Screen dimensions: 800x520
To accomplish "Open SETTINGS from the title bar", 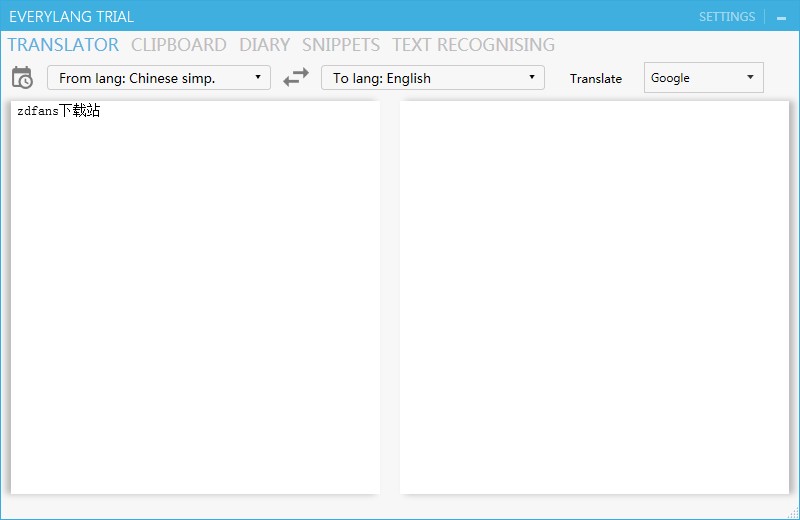I will pyautogui.click(x=727, y=17).
